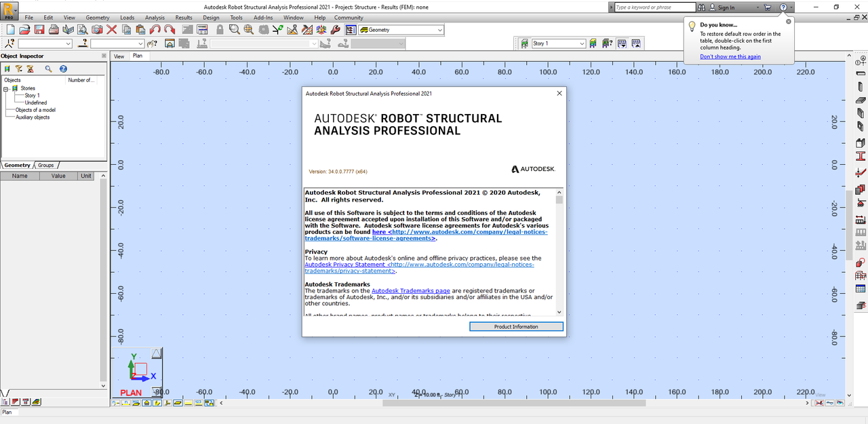Click the magnifier search icon in Object Inspector
This screenshot has width=868, height=424.
pyautogui.click(x=48, y=69)
